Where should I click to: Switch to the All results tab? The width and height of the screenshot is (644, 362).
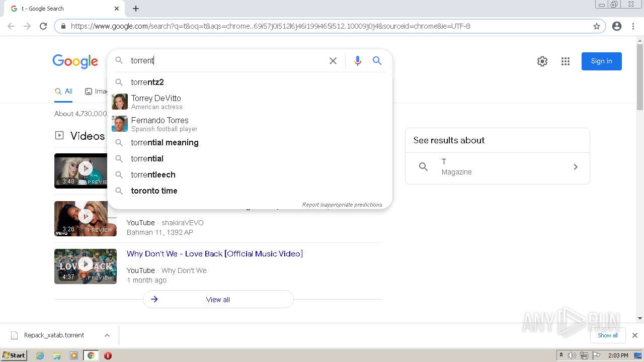[x=63, y=92]
